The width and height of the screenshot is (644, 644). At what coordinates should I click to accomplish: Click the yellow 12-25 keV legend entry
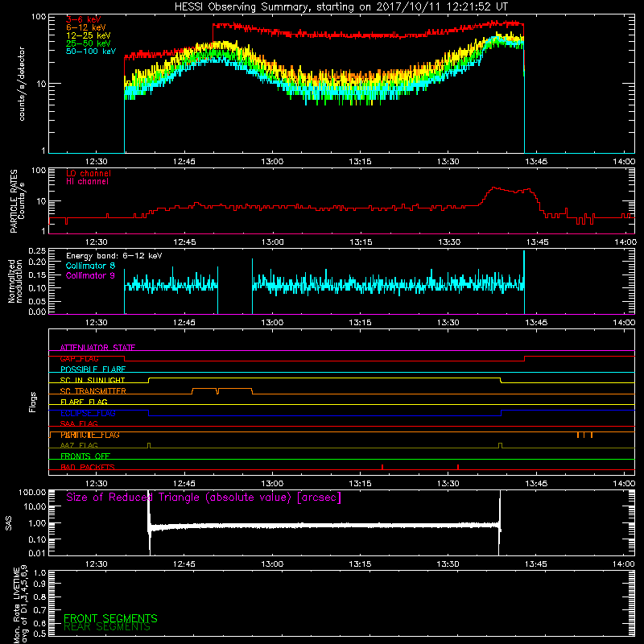88,35
